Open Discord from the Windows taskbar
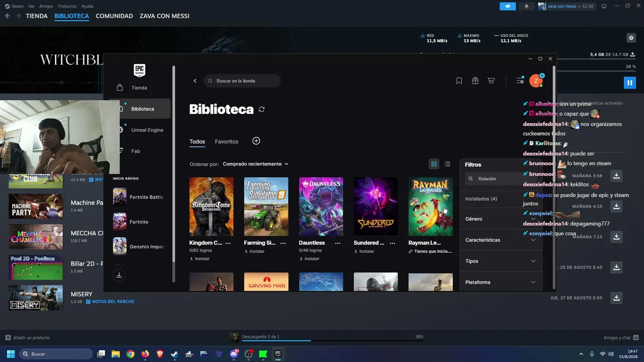The height and width of the screenshot is (362, 644). [x=234, y=354]
